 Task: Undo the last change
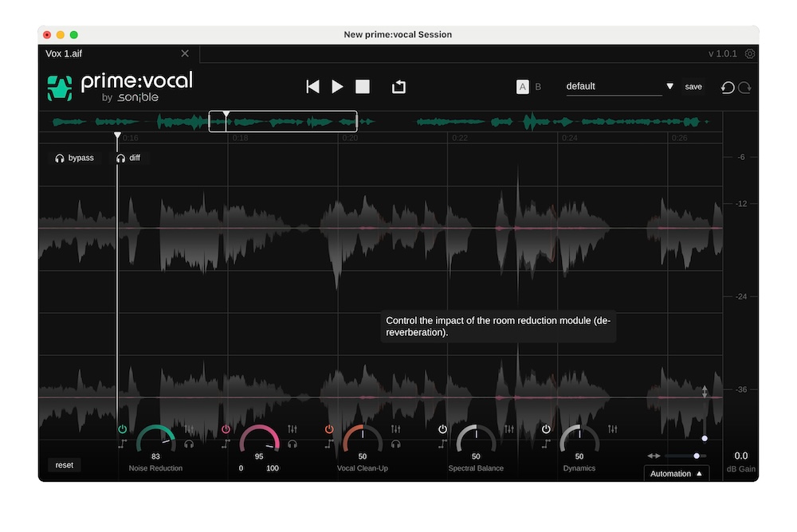[x=726, y=87]
